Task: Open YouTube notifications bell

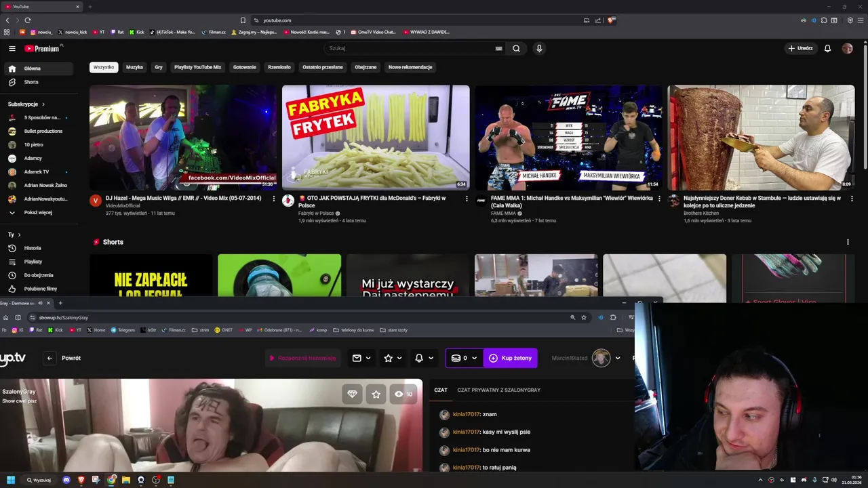Action: [x=827, y=48]
